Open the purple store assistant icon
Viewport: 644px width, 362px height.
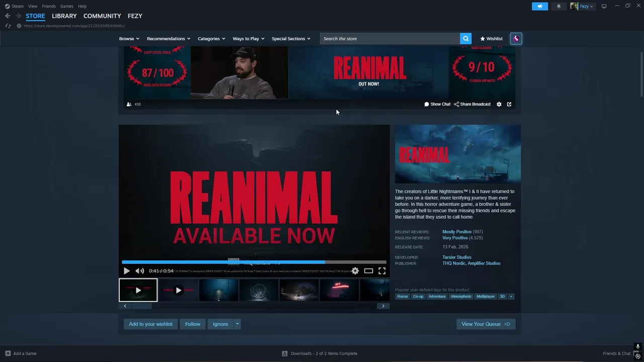point(516,39)
